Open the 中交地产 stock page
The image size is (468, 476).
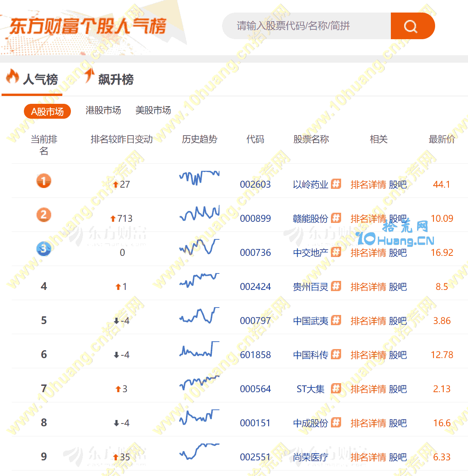pos(311,253)
